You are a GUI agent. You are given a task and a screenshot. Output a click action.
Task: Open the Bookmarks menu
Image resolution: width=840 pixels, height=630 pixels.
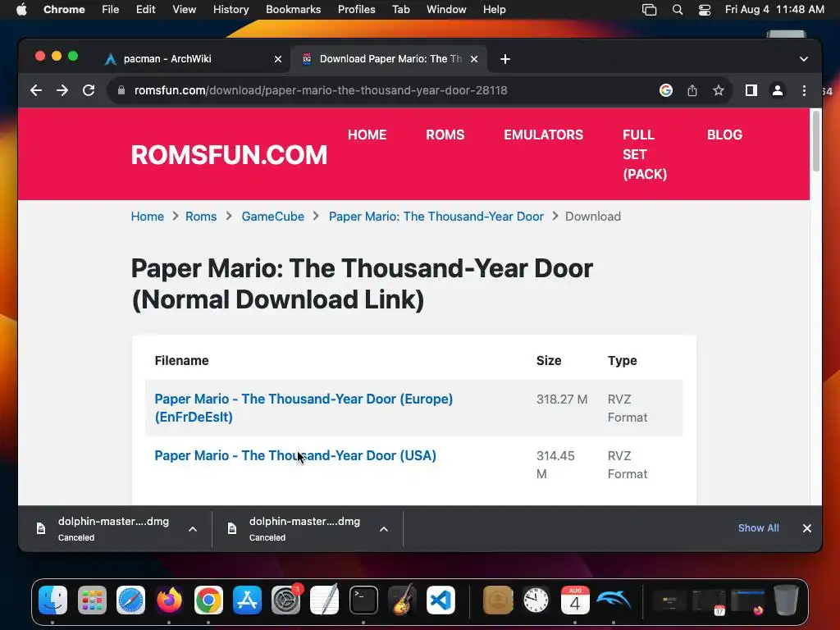point(293,10)
